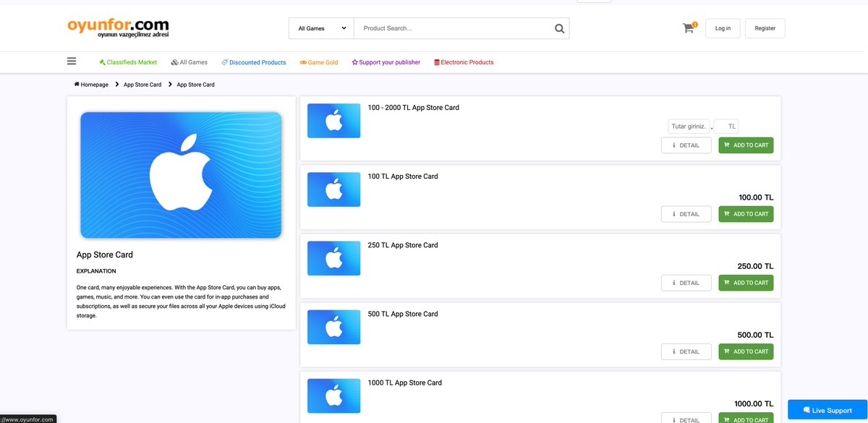The width and height of the screenshot is (868, 423).
Task: Open Discounted Products menu item
Action: coord(254,62)
